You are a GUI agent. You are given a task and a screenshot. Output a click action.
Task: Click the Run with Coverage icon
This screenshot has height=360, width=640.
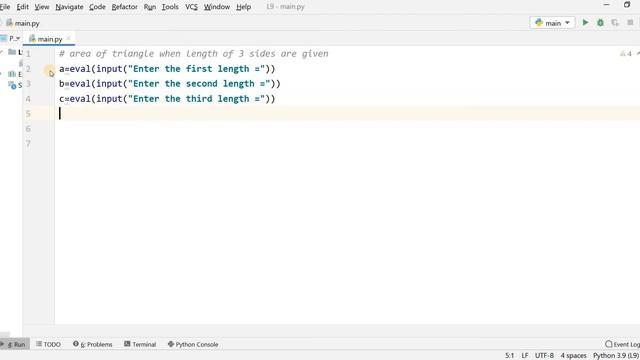pos(615,23)
